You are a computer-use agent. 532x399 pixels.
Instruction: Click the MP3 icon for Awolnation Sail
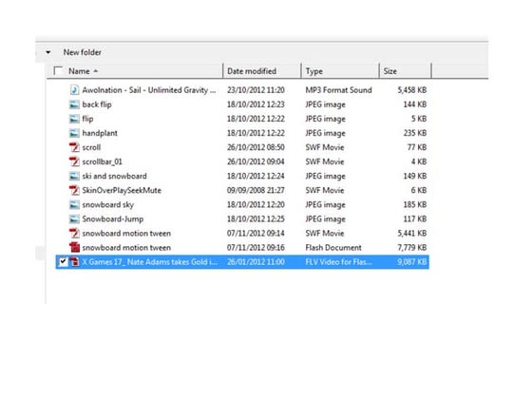(74, 90)
